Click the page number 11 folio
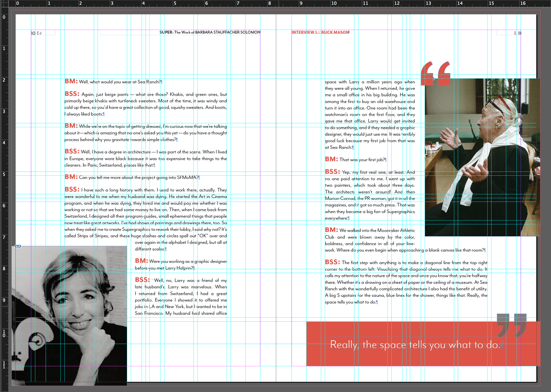 (519, 33)
